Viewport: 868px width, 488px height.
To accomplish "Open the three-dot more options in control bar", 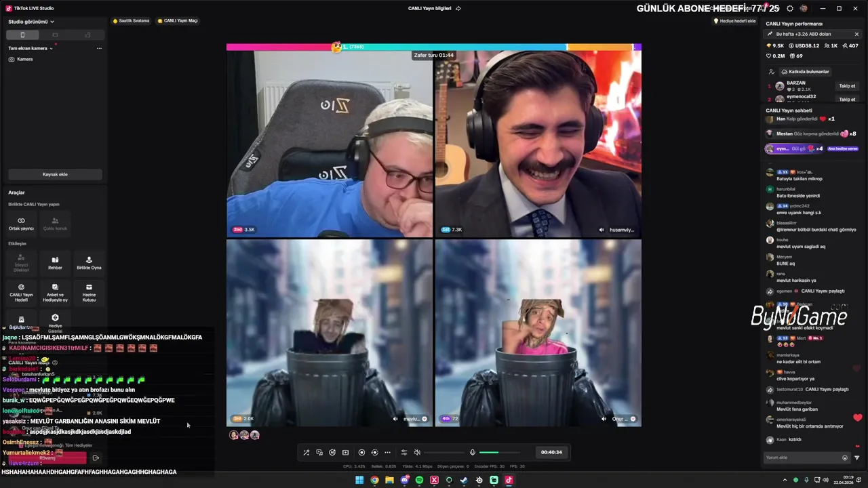I will [x=387, y=452].
